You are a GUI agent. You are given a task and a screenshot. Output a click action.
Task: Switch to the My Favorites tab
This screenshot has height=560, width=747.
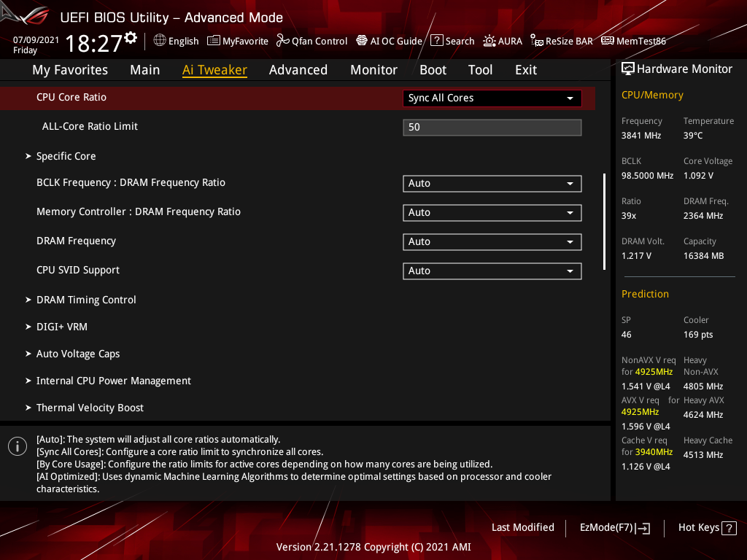70,70
